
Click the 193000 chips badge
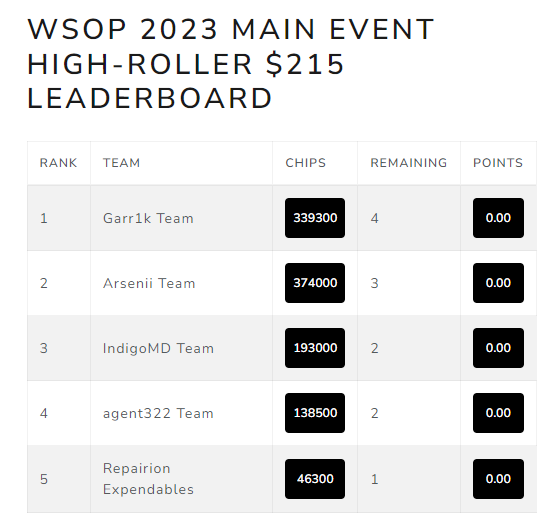pos(315,348)
